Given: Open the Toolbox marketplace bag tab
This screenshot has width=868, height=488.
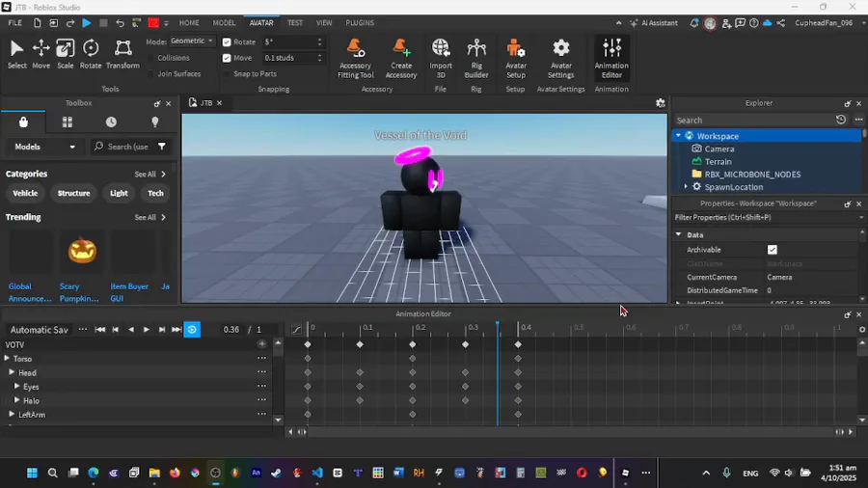Looking at the screenshot, I should tap(23, 122).
